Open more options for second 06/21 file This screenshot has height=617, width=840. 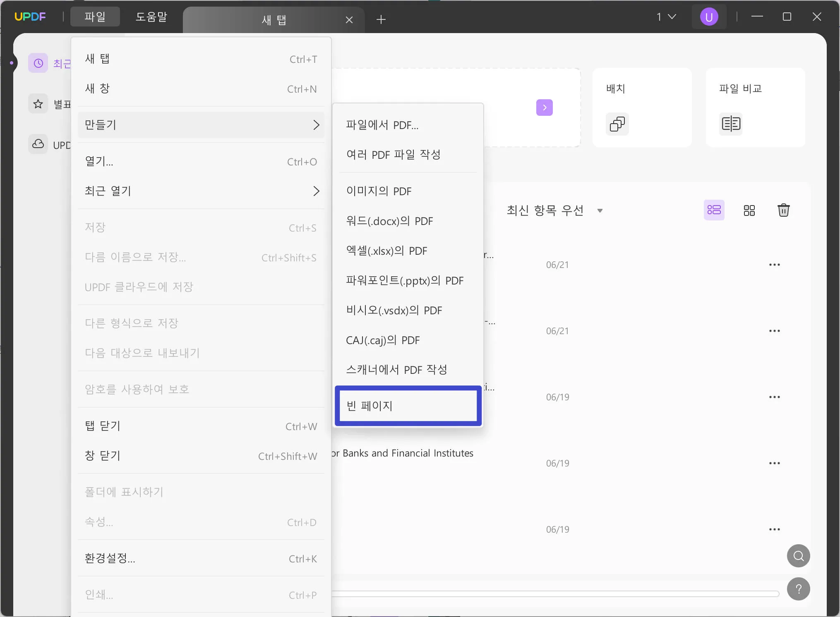coord(774,331)
